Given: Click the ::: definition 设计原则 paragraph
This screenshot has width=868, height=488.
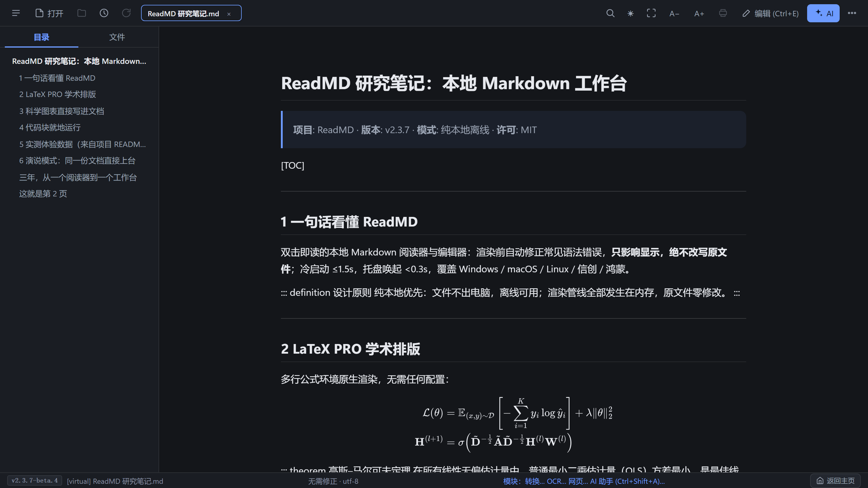Looking at the screenshot, I should 511,293.
